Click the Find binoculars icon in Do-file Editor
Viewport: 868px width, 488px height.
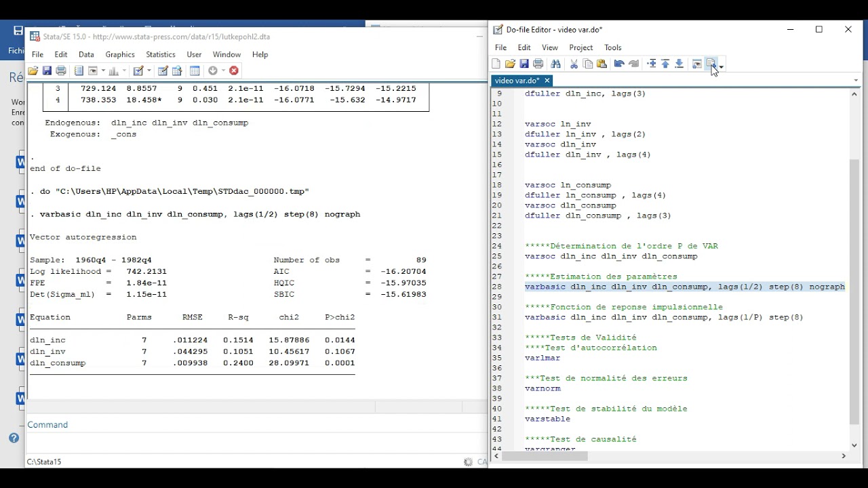556,64
